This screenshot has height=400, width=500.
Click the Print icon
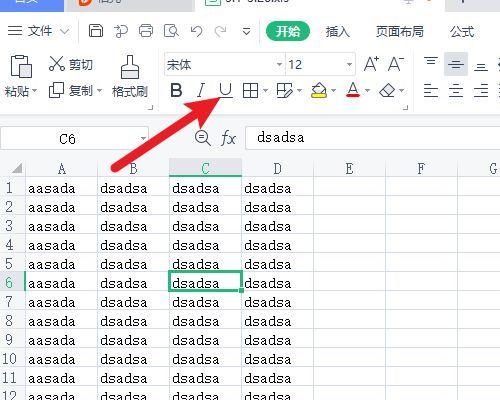[x=146, y=31]
